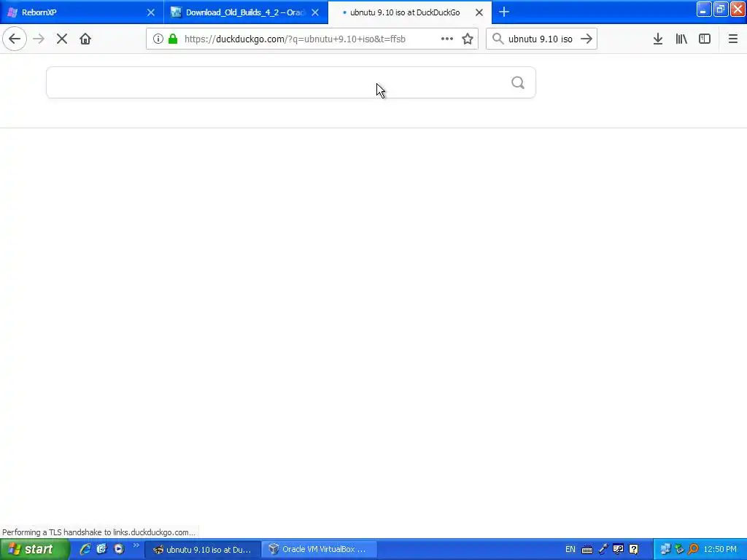The height and width of the screenshot is (560, 747).
Task: Close the RebornXP tab
Action: [x=151, y=12]
